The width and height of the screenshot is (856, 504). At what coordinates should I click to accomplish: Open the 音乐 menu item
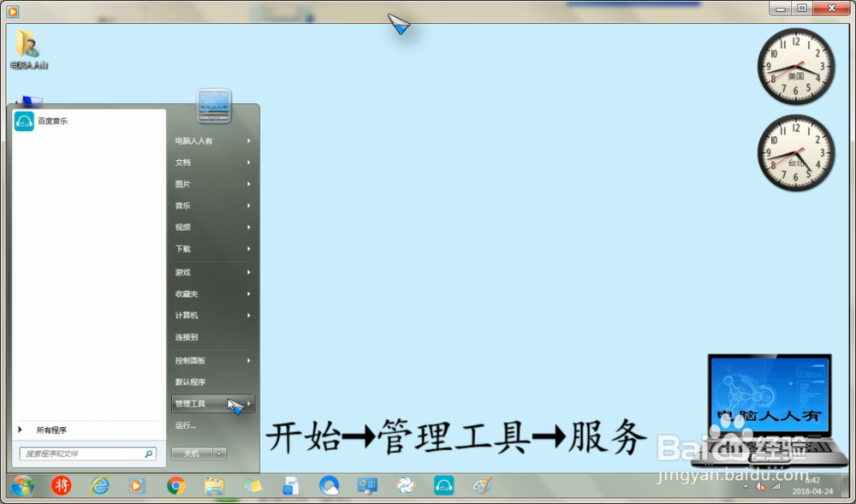coord(213,205)
